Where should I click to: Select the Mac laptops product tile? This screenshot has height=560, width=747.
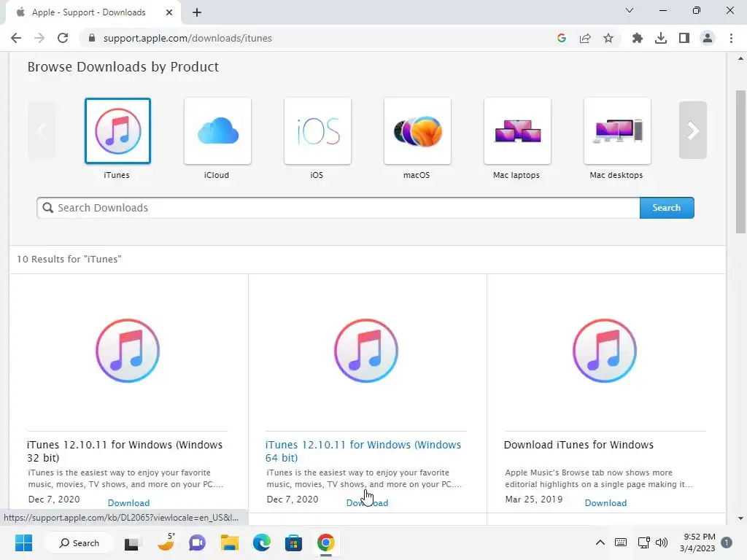coord(517,131)
